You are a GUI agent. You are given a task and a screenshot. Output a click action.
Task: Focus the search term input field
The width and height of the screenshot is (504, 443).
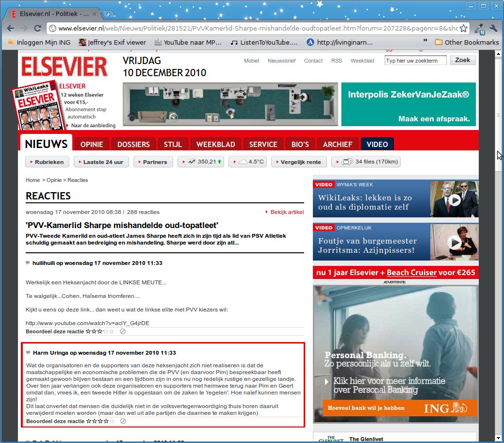coord(415,61)
